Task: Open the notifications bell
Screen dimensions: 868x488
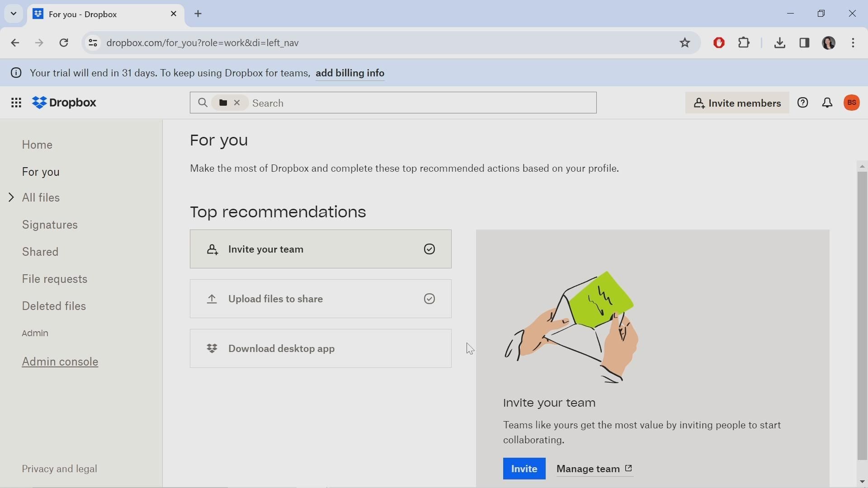Action: tap(827, 103)
